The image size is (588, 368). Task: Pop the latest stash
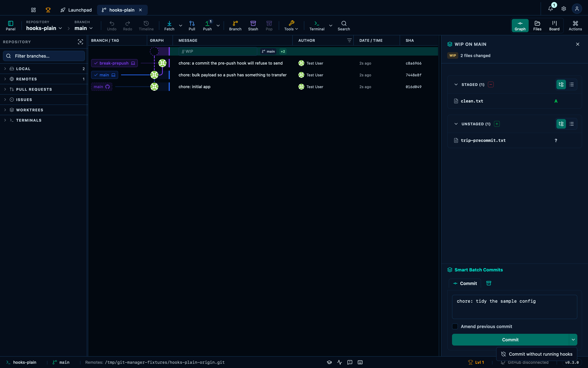(x=269, y=26)
